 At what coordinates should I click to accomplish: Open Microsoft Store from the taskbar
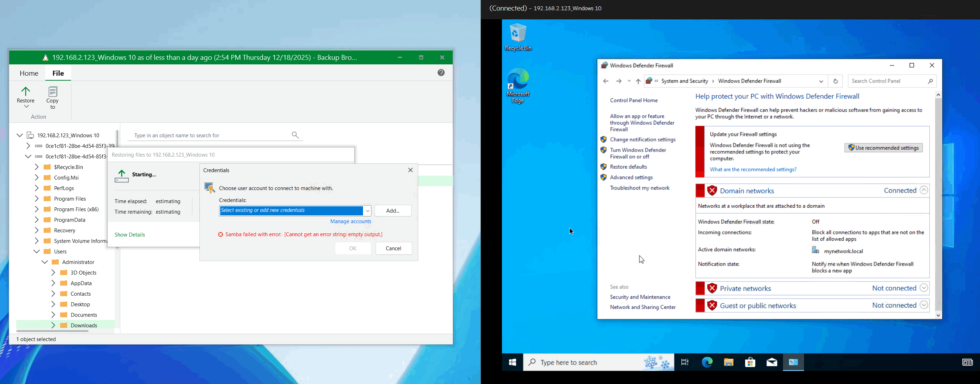750,362
